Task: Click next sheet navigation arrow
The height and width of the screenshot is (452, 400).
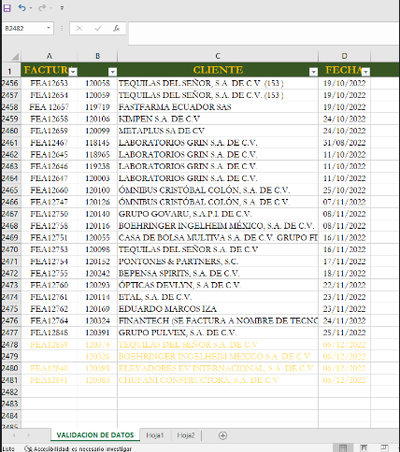Action: tap(28, 435)
